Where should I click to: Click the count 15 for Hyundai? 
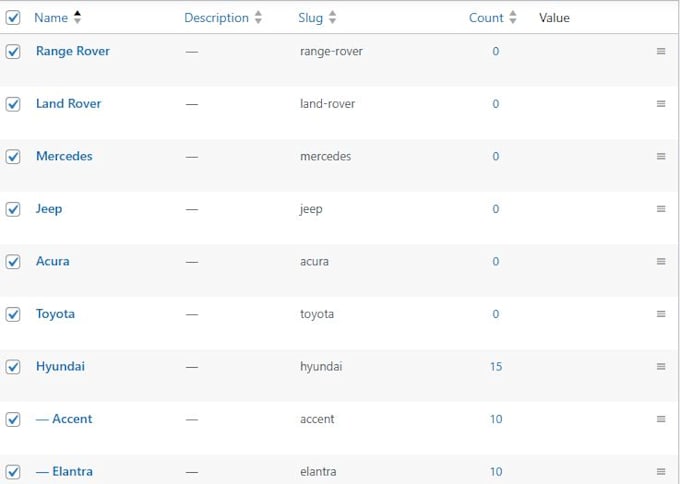tap(496, 366)
